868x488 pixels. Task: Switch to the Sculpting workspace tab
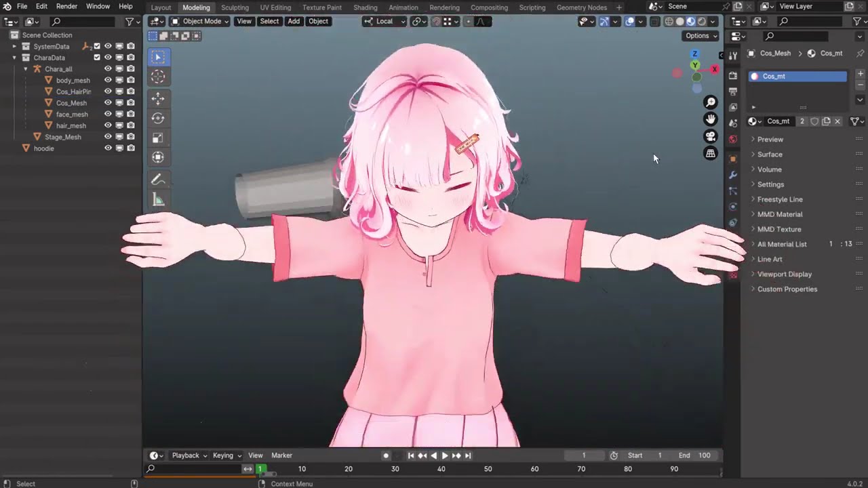235,7
